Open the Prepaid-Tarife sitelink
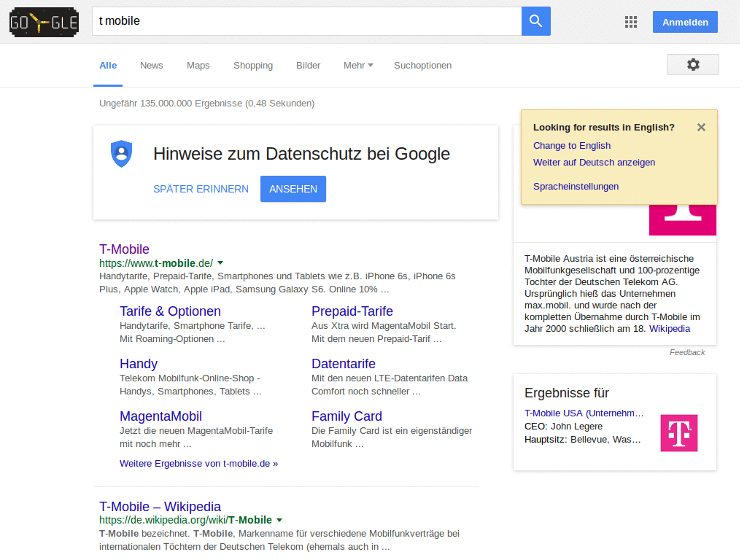 pos(352,311)
